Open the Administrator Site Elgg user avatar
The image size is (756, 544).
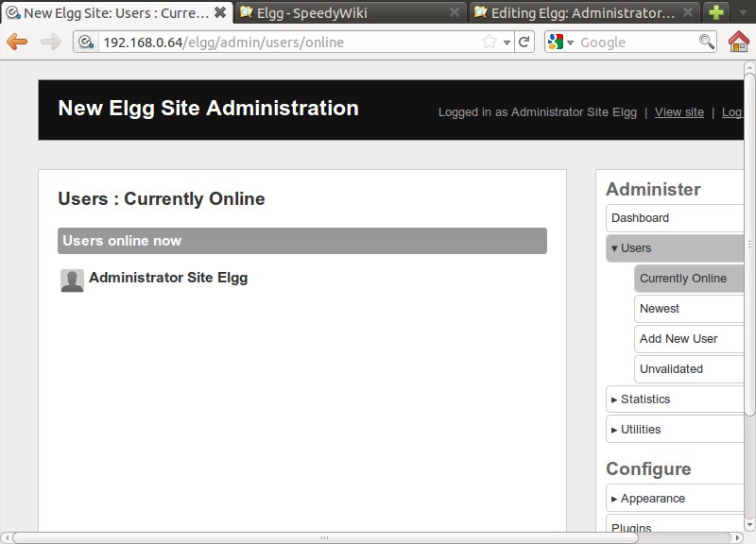point(72,280)
